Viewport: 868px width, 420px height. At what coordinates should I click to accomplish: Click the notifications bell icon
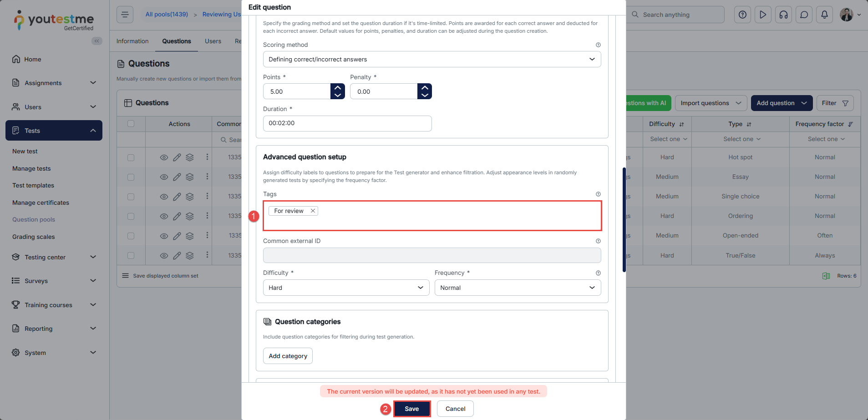point(824,15)
